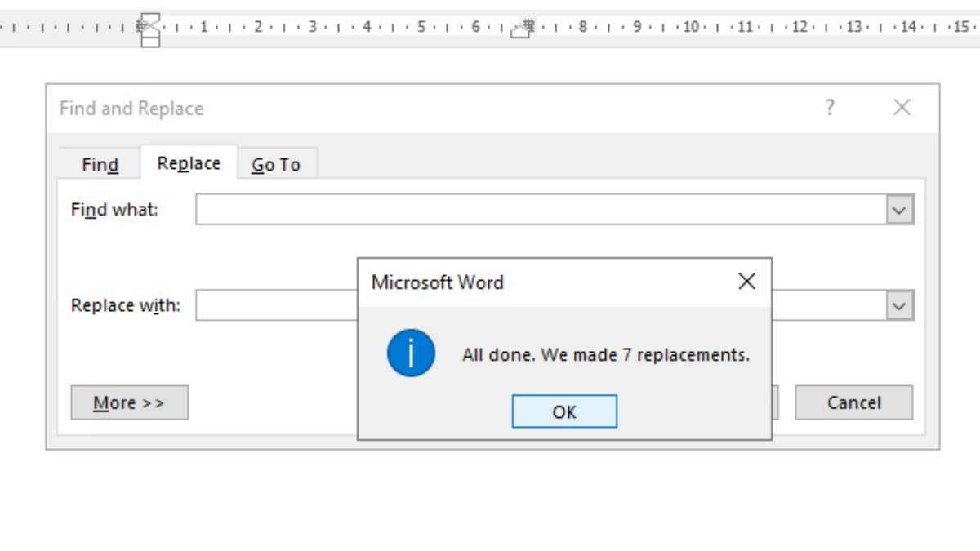Click the blue information icon in the message box
The height and width of the screenshot is (551, 980).
tap(410, 353)
